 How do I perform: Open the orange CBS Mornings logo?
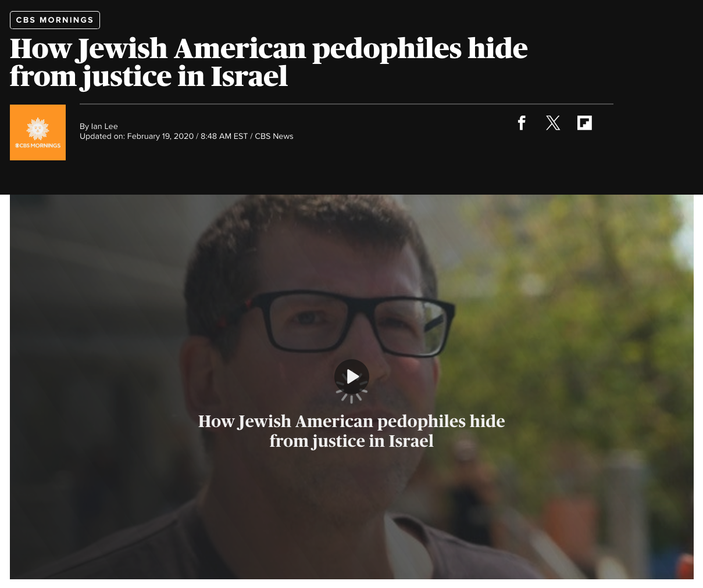point(38,132)
